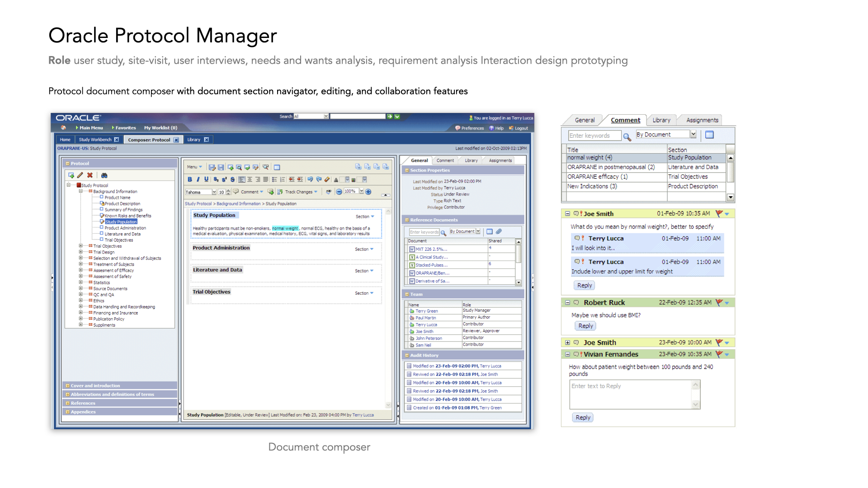Image resolution: width=868 pixels, height=488 pixels.
Task: Click the comment list scrollbar down arrow
Action: [x=730, y=197]
